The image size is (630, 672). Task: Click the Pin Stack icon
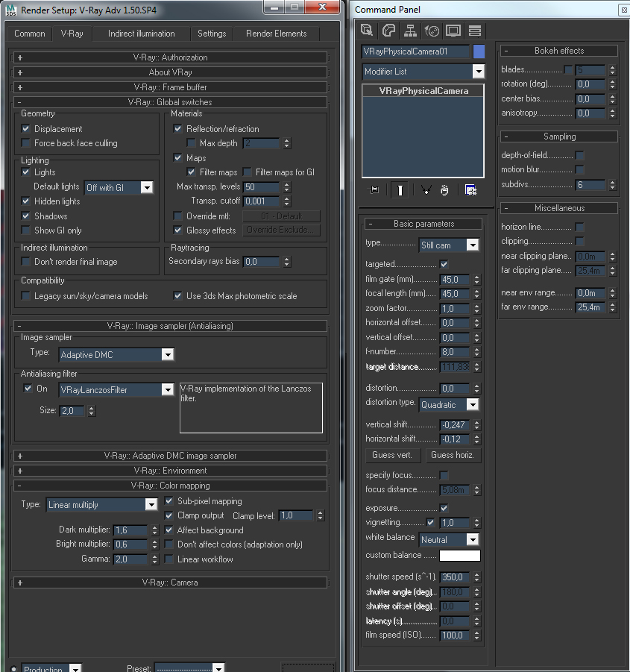pyautogui.click(x=373, y=190)
